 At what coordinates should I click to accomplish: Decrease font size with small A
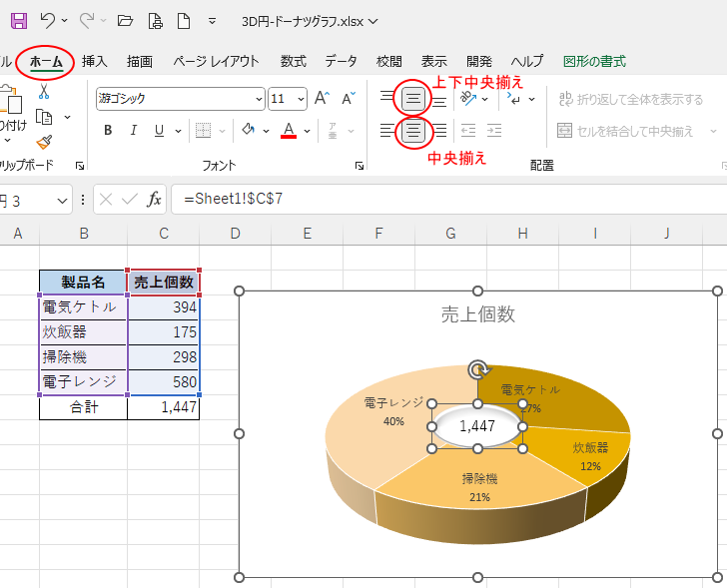(349, 99)
